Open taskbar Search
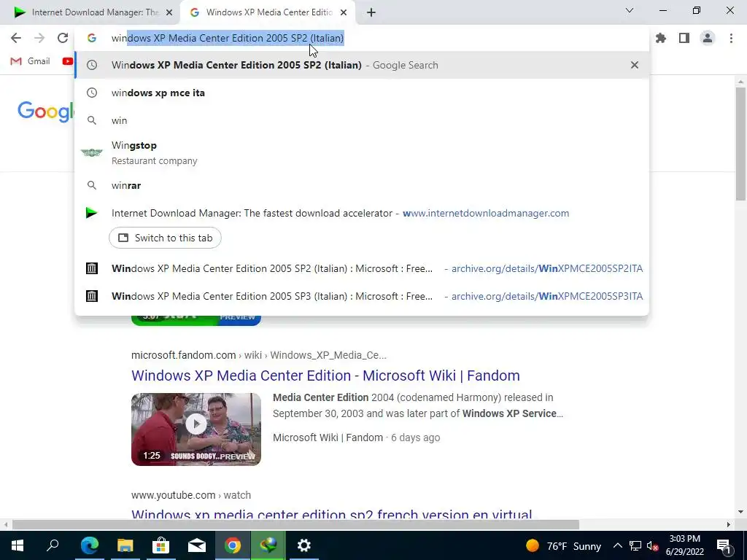Viewport: 747px width, 560px height. (53, 545)
